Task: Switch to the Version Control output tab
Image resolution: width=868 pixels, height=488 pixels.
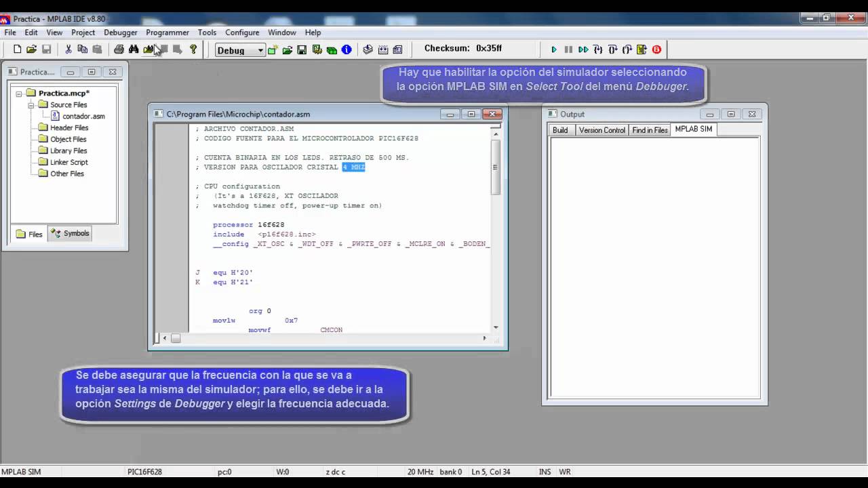Action: (x=601, y=130)
